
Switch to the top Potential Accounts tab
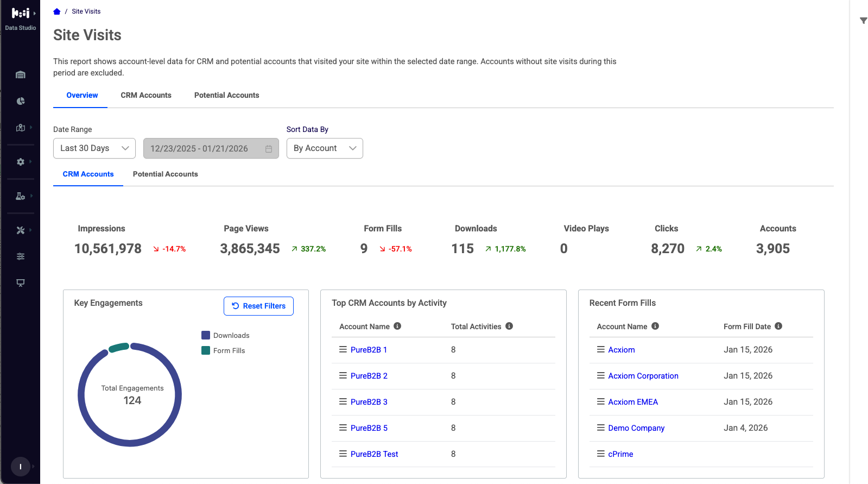coord(227,95)
